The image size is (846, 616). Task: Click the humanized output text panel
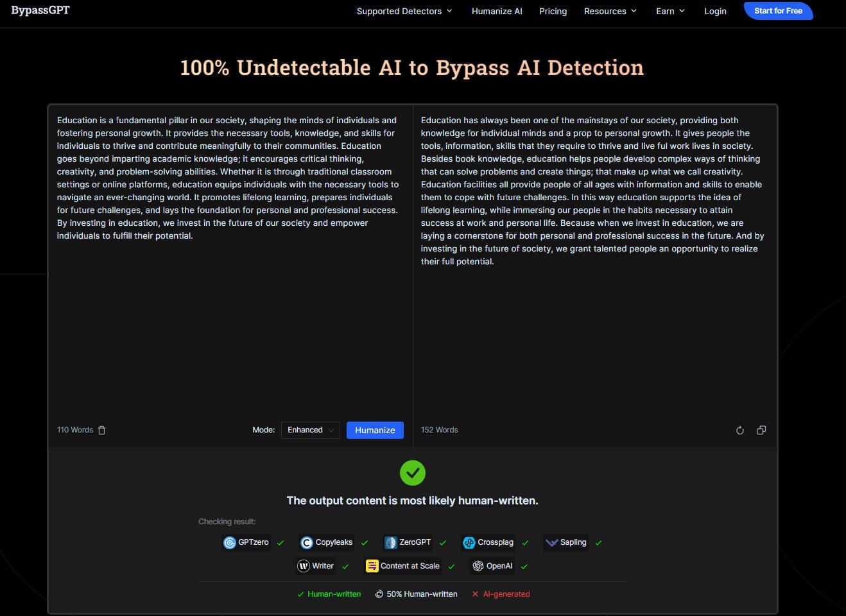[594, 263]
